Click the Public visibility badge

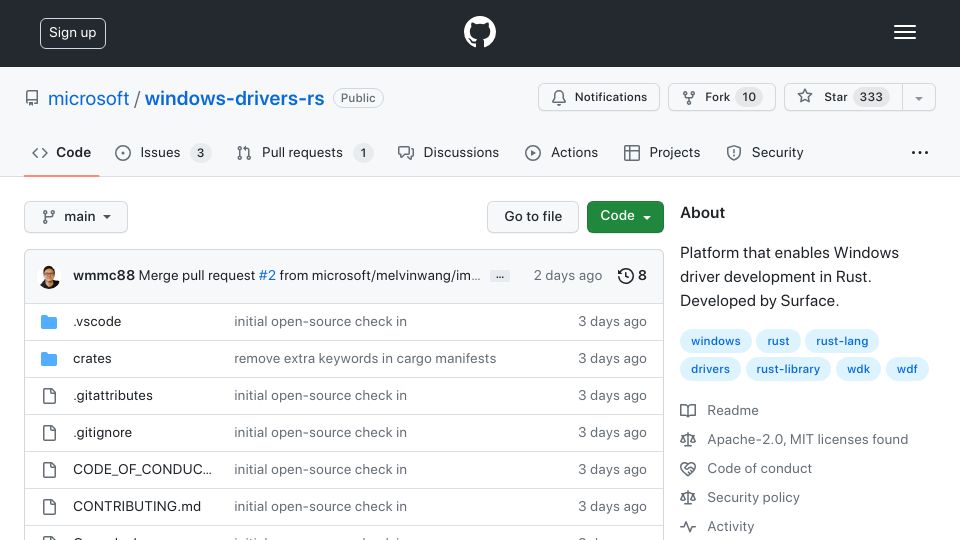click(358, 98)
